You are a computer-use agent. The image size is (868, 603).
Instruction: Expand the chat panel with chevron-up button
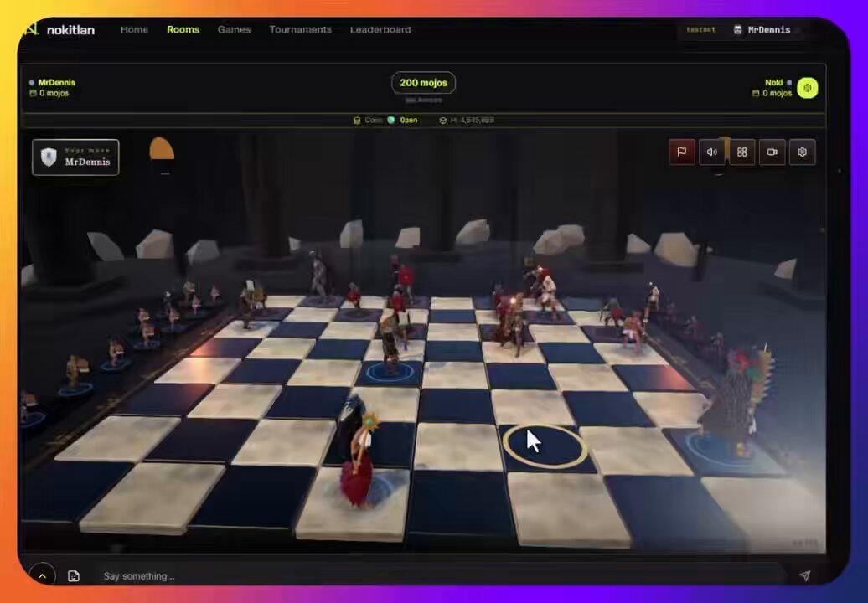click(x=43, y=575)
